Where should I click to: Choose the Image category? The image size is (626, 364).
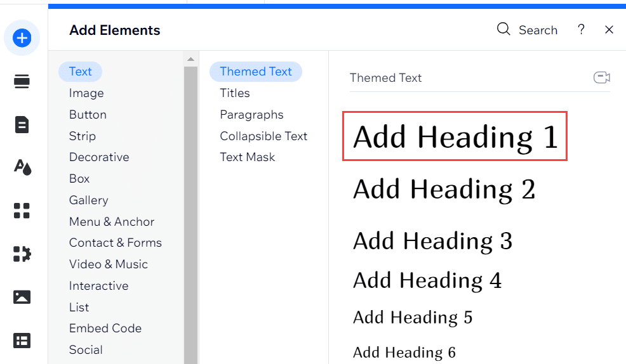click(x=86, y=93)
